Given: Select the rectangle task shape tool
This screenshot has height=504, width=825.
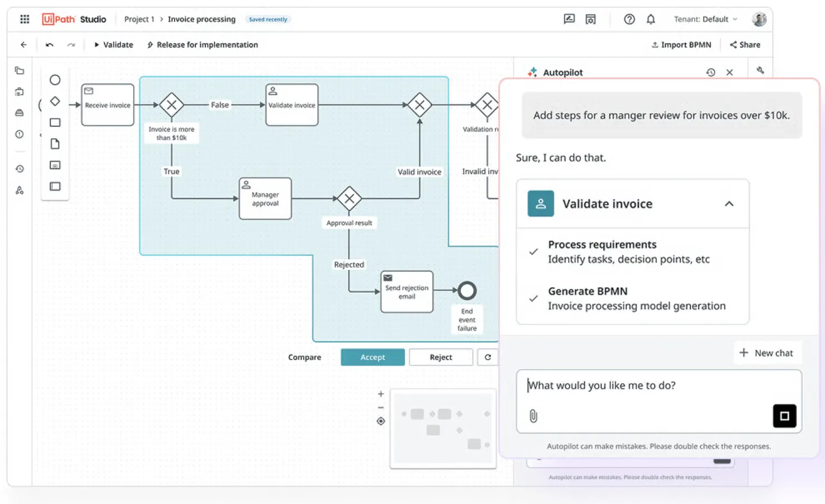Looking at the screenshot, I should coord(55,122).
